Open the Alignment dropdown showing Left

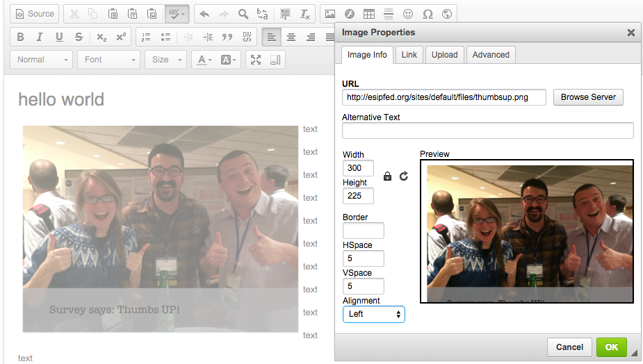tap(373, 314)
